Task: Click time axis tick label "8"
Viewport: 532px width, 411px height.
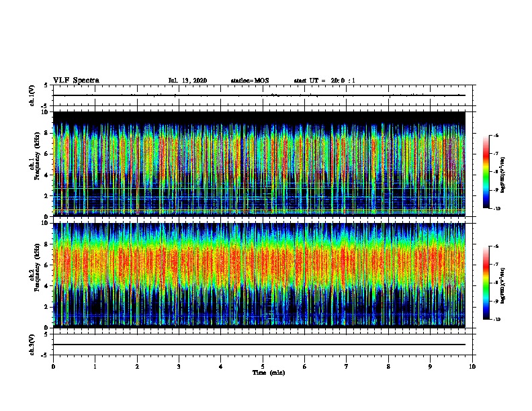Action: click(x=388, y=367)
